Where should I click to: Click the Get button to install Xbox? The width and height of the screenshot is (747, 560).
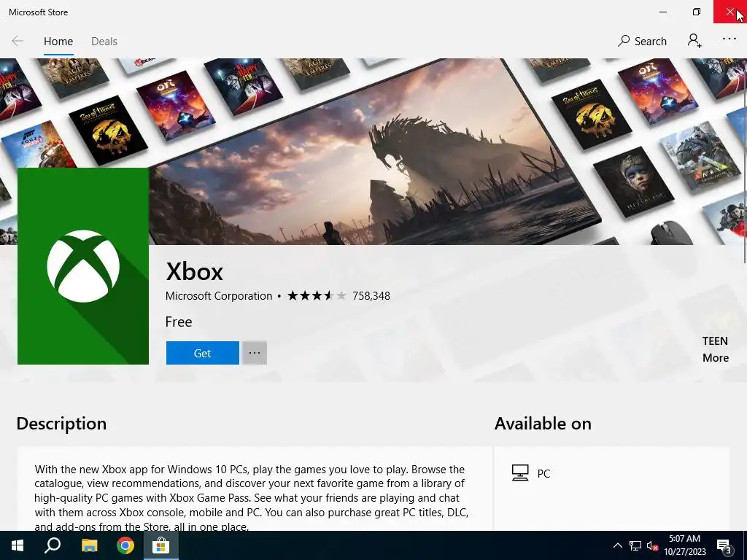(203, 353)
